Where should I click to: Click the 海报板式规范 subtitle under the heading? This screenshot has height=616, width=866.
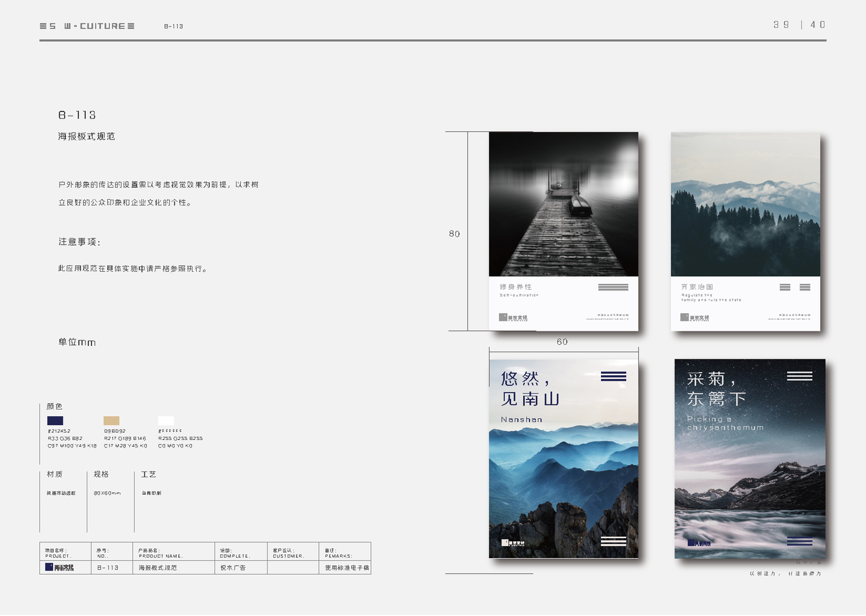86,136
